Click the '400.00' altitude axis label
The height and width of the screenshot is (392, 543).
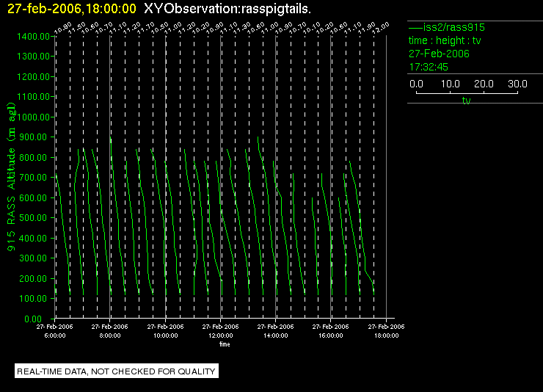click(x=33, y=239)
